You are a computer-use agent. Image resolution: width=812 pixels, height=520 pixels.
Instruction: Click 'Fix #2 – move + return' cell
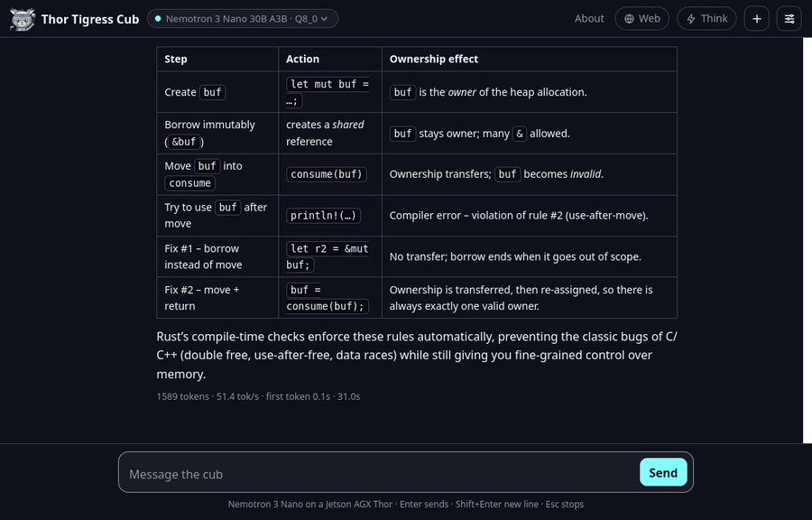[x=217, y=298]
